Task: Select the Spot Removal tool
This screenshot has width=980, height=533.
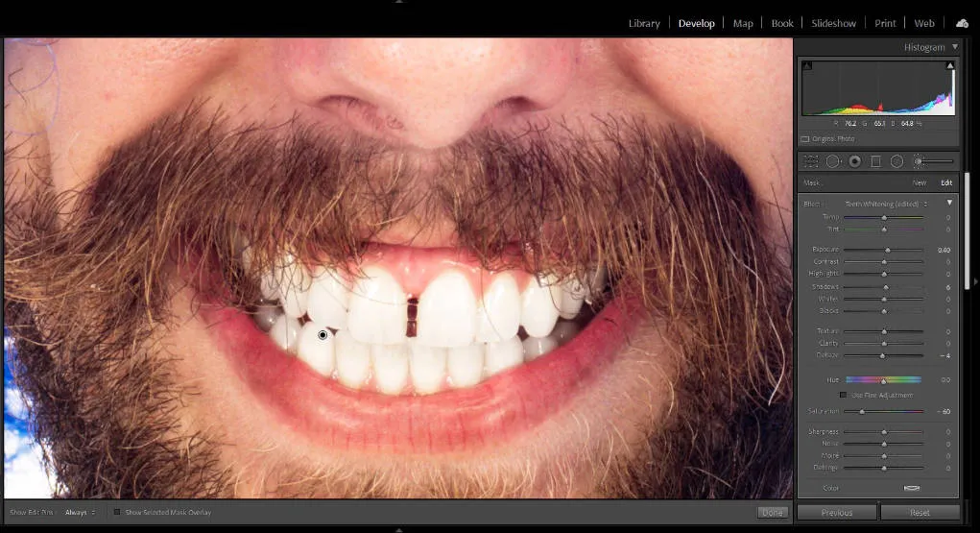Action: pyautogui.click(x=832, y=161)
